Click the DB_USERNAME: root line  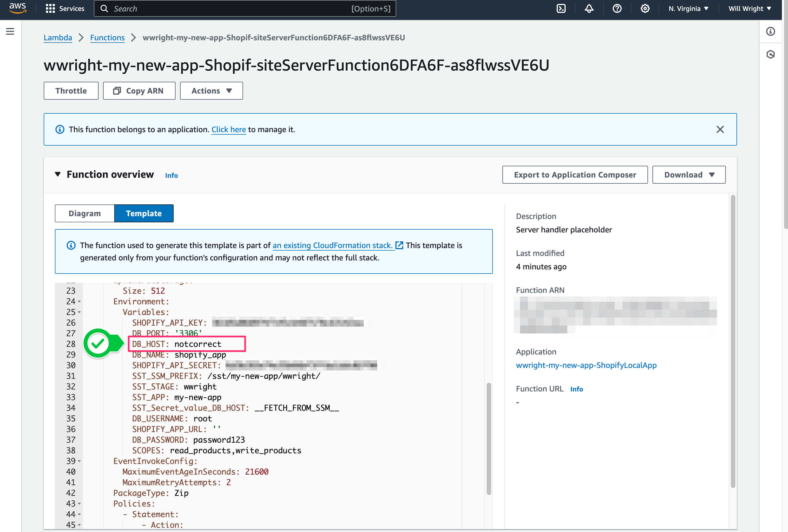point(172,418)
